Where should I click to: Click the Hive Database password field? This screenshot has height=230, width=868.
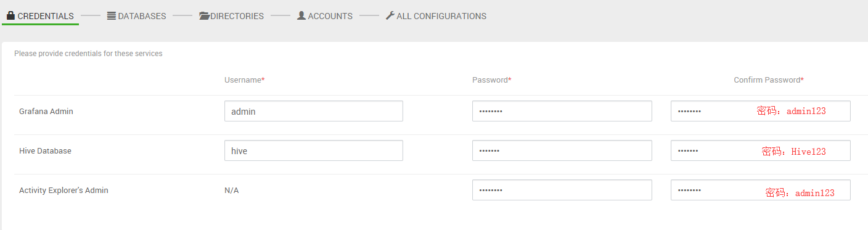(x=562, y=150)
